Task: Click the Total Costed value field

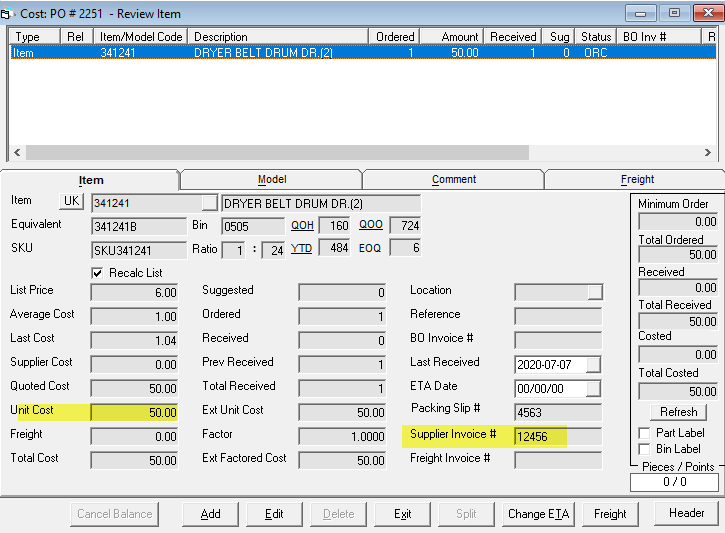Action: point(678,392)
